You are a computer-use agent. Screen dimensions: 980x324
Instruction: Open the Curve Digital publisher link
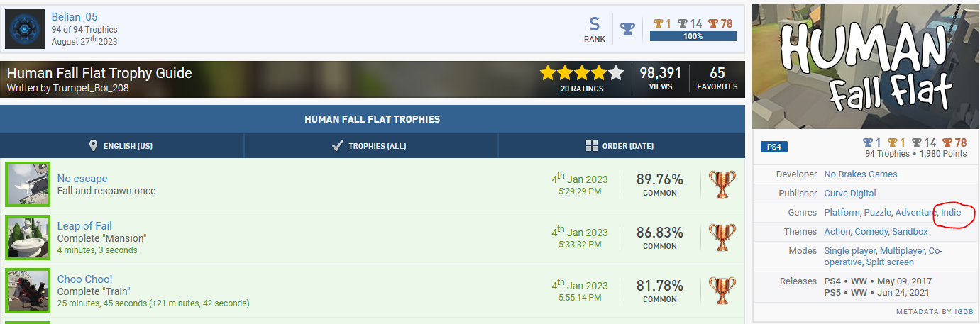[849, 194]
